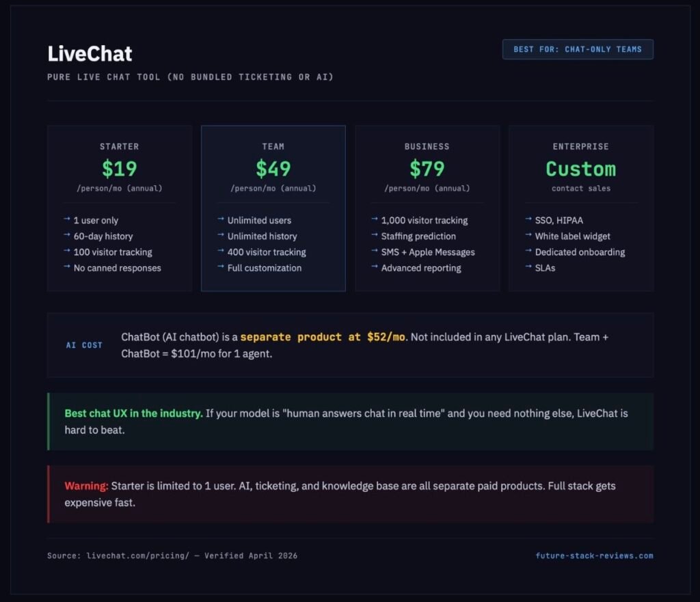Image resolution: width=700 pixels, height=602 pixels.
Task: Open the future-stack-reviews.com link
Action: (593, 556)
